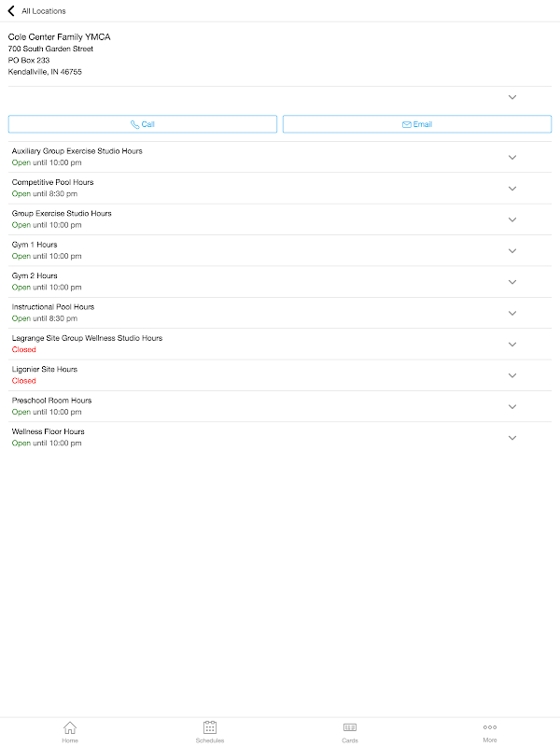Click Open until 10:00 pm under Gym 1

[47, 256]
